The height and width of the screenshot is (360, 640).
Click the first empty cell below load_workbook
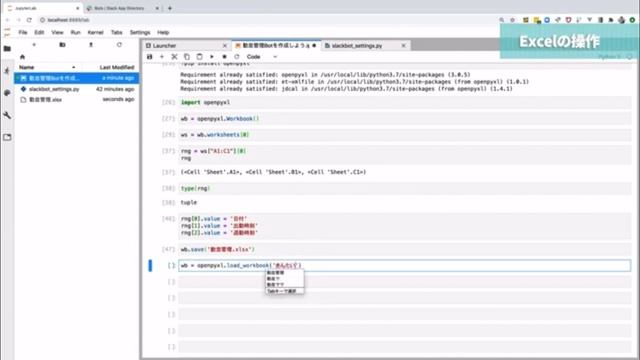pos(404,282)
